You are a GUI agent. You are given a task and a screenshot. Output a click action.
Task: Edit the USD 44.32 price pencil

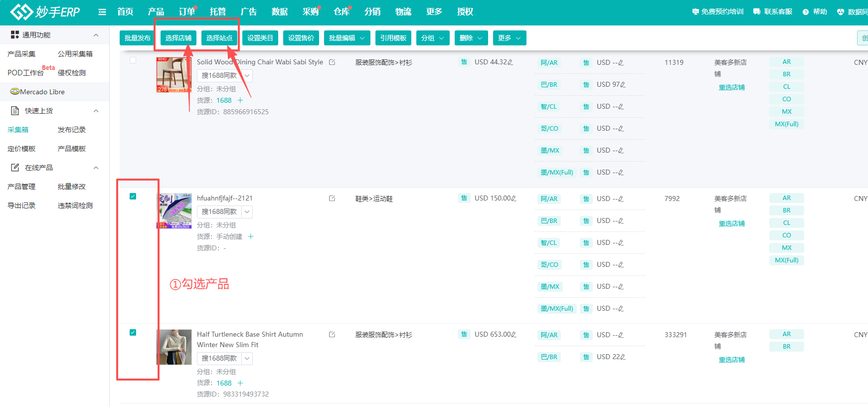(x=510, y=62)
